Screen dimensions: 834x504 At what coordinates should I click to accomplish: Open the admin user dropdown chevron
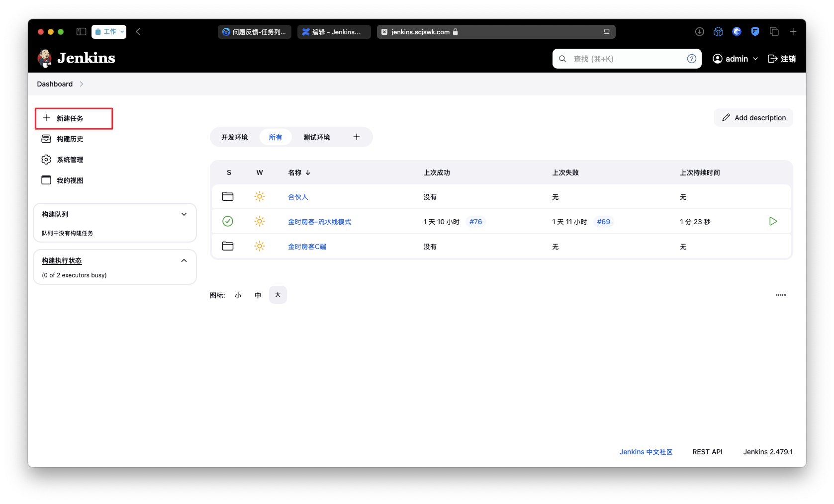(755, 59)
